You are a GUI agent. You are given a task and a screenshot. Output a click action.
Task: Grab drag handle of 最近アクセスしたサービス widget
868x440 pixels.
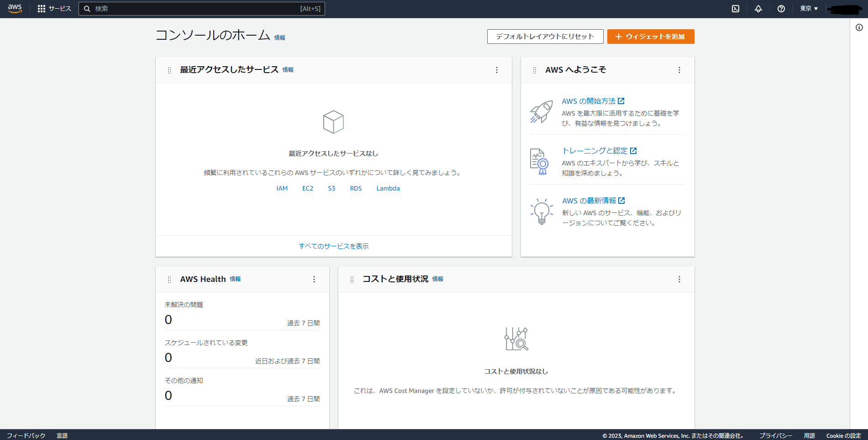(x=169, y=70)
